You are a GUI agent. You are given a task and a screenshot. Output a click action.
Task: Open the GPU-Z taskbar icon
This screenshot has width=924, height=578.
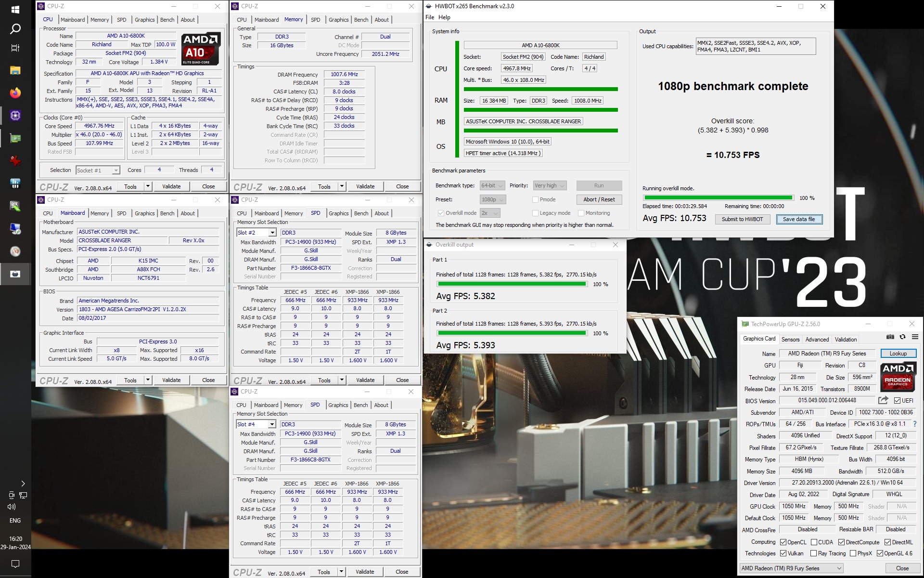15,138
